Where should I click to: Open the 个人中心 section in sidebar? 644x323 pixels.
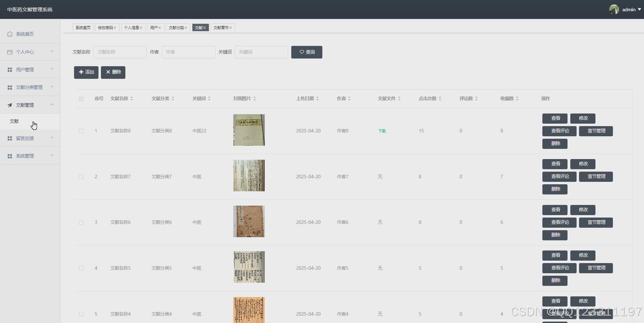coord(24,52)
